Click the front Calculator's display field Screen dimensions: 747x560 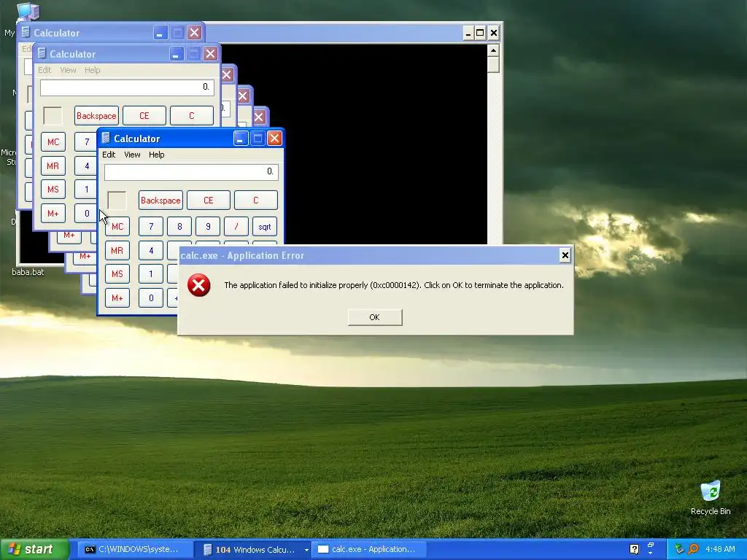click(x=191, y=172)
